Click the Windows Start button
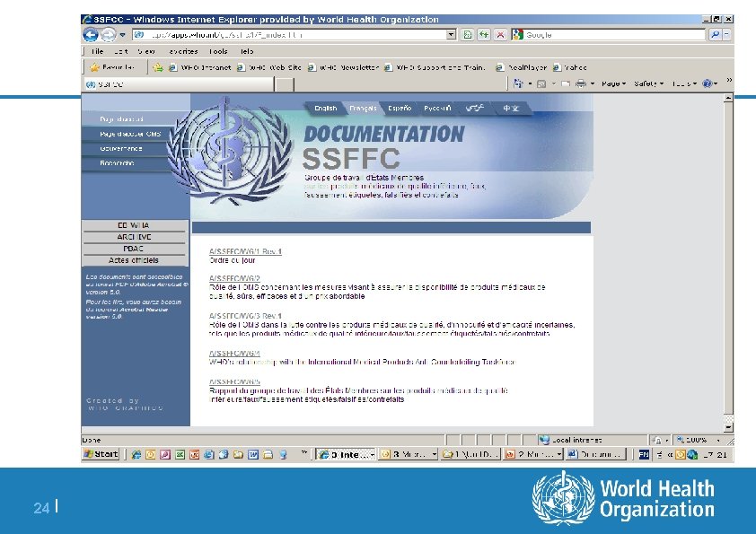756x534 pixels. click(101, 454)
